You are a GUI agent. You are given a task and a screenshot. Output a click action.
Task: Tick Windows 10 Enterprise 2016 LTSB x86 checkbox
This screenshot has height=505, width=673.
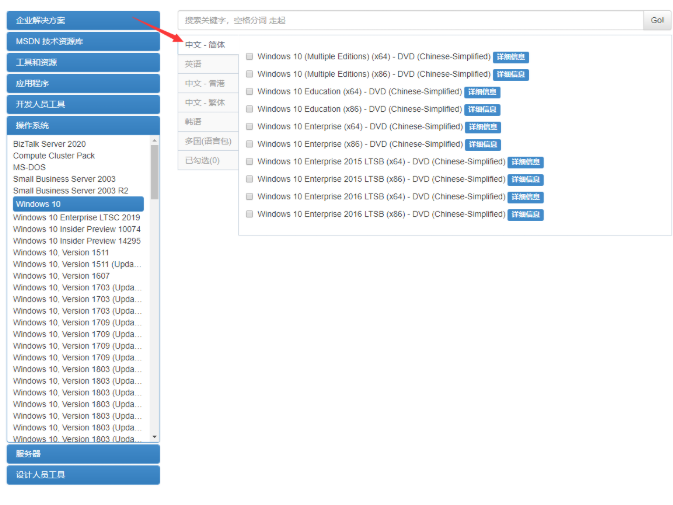pos(249,214)
